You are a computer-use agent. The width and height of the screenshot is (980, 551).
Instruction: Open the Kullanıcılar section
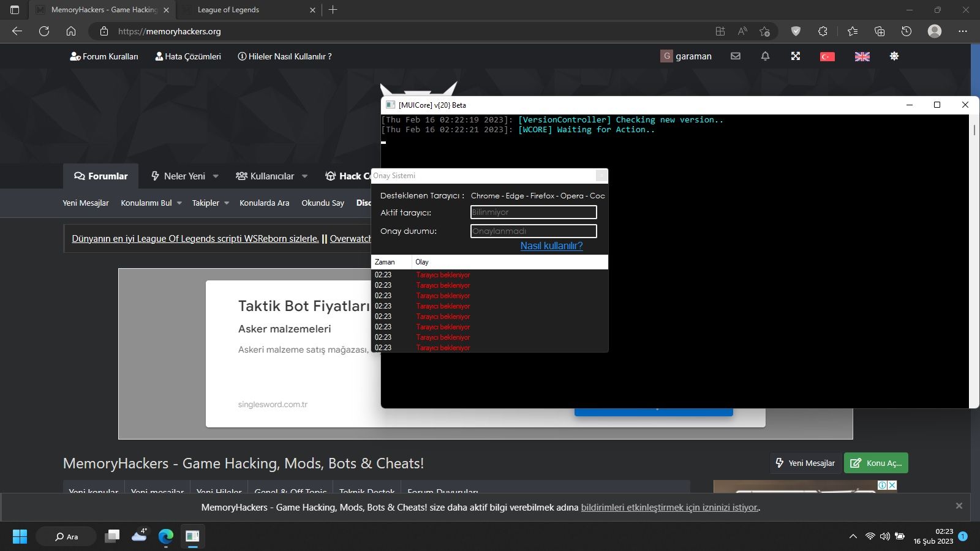[x=265, y=176]
